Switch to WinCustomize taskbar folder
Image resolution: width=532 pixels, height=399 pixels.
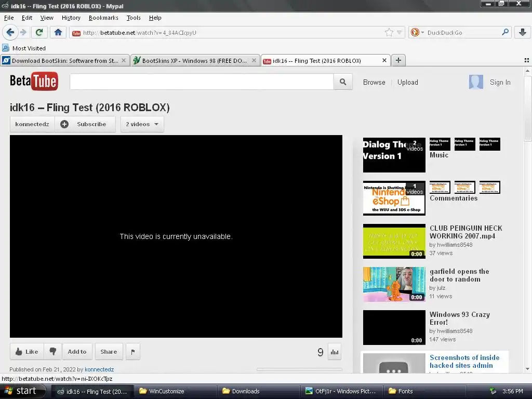(176, 391)
